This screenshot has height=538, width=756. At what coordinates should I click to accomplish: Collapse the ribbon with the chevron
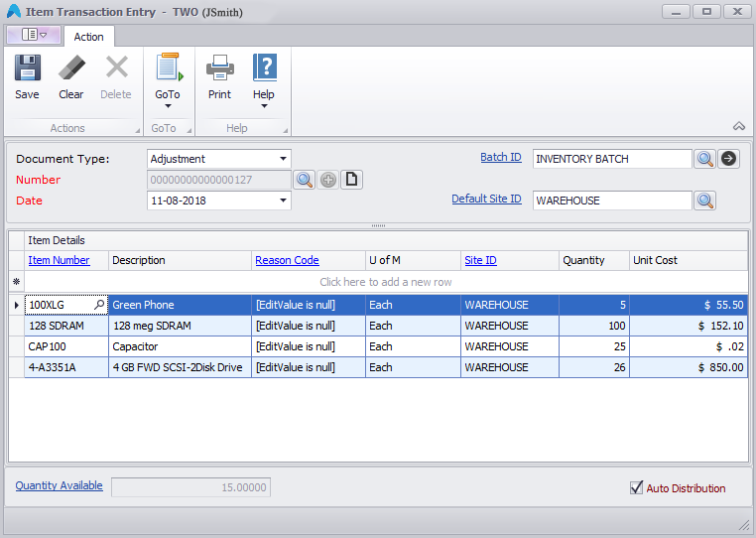tap(739, 126)
